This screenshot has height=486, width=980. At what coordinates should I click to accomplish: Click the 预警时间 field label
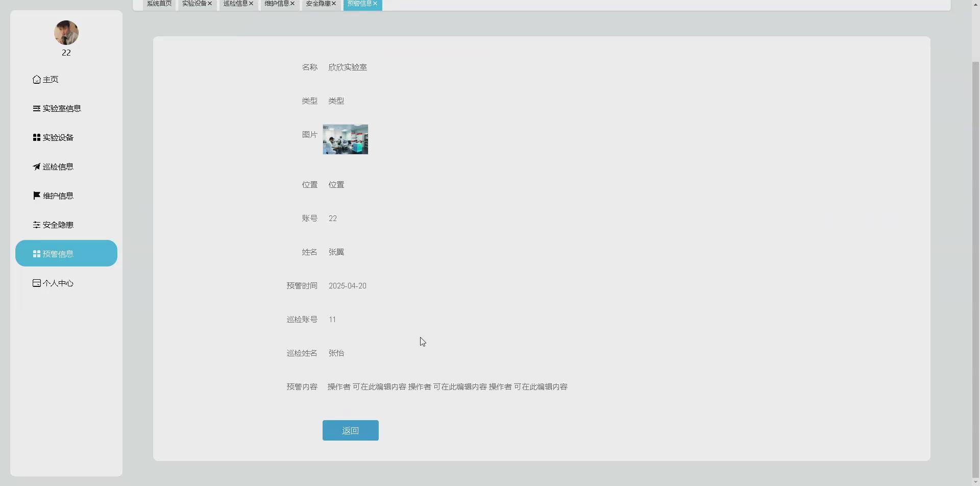[302, 286]
